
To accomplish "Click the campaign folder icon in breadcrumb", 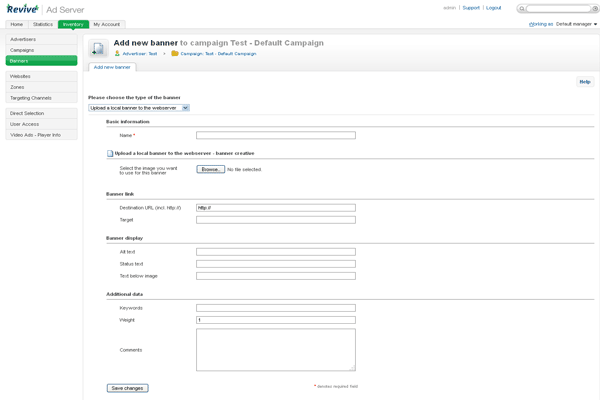I will pyautogui.click(x=175, y=53).
